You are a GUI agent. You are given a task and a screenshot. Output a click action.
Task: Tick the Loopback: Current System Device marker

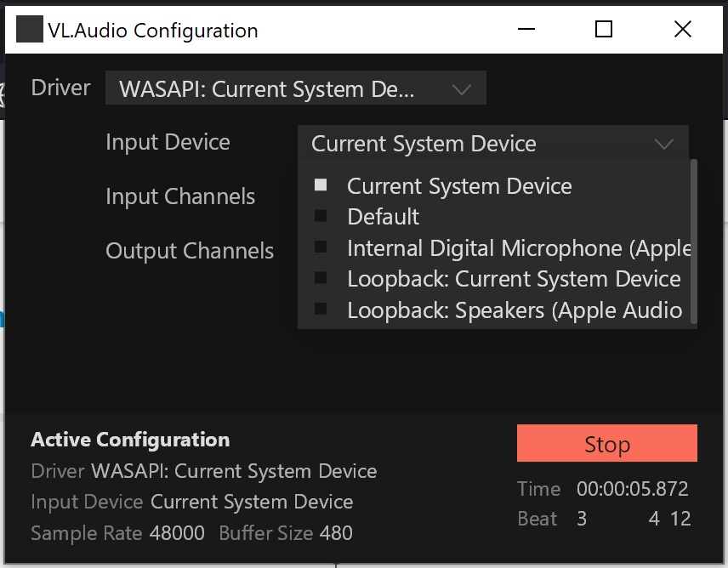(x=321, y=278)
